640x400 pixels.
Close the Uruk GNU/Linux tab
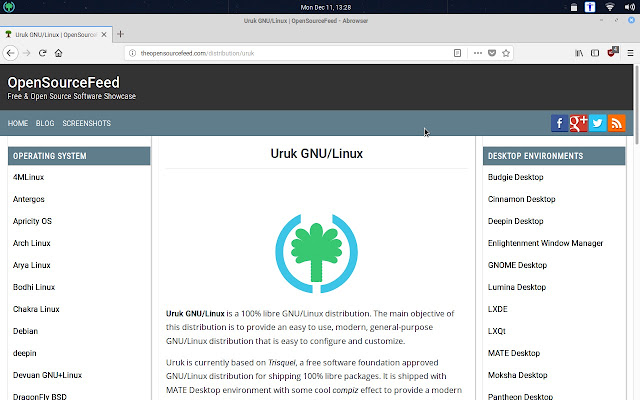pos(104,35)
